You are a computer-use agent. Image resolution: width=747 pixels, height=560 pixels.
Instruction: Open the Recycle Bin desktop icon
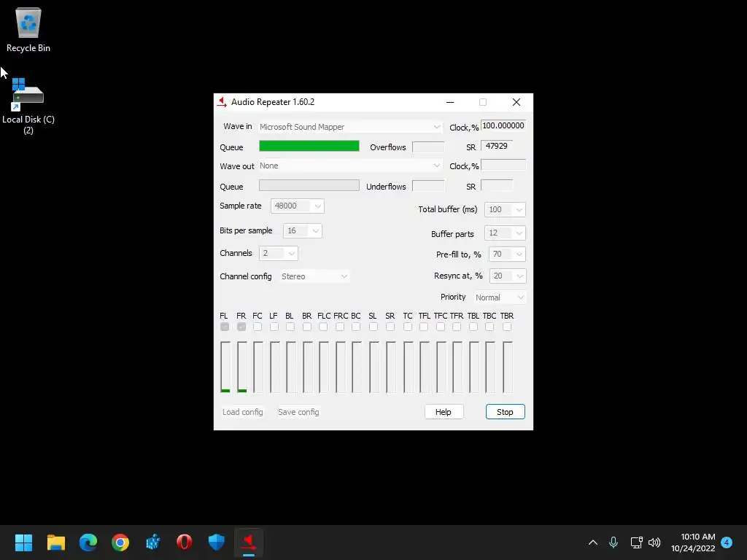(x=28, y=29)
